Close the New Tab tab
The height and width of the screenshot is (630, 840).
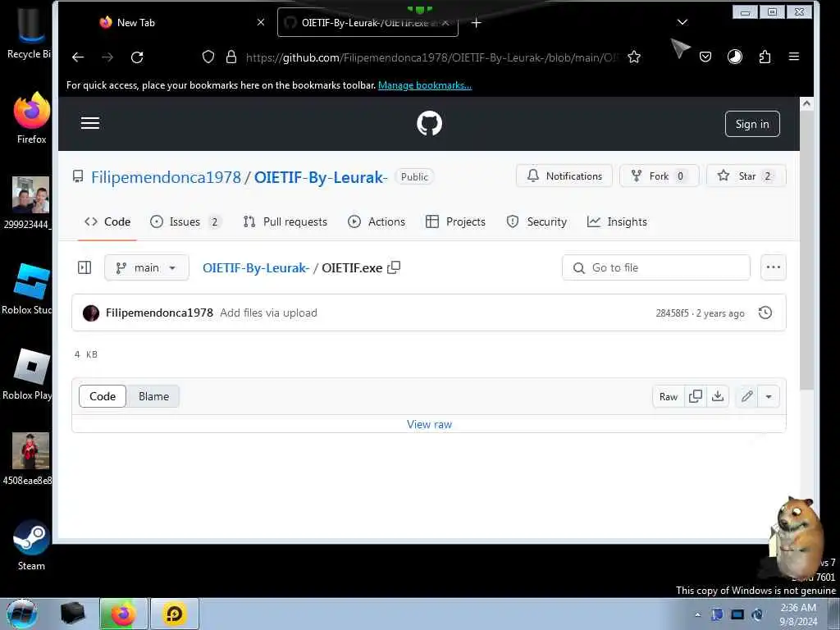[261, 22]
